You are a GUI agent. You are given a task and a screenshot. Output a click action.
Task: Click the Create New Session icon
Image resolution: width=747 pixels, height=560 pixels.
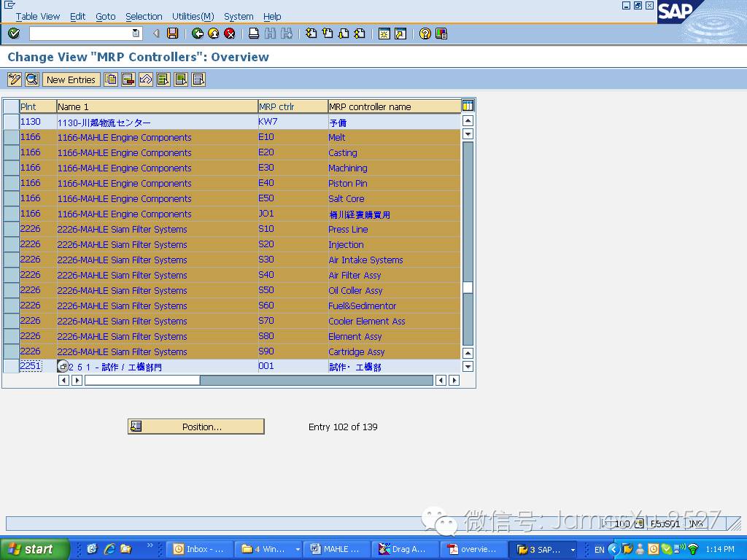pos(384,34)
